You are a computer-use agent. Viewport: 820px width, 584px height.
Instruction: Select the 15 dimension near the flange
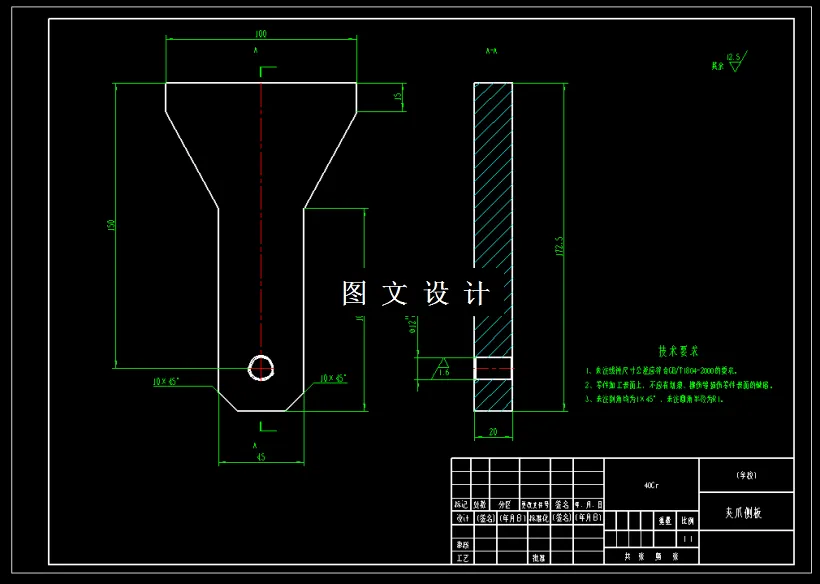click(397, 97)
